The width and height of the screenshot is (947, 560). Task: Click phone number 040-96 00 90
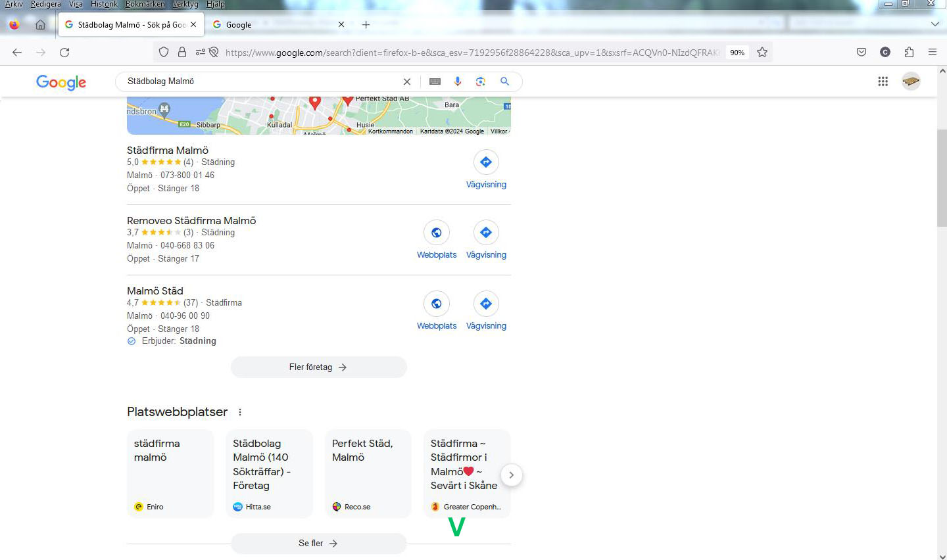click(x=185, y=316)
